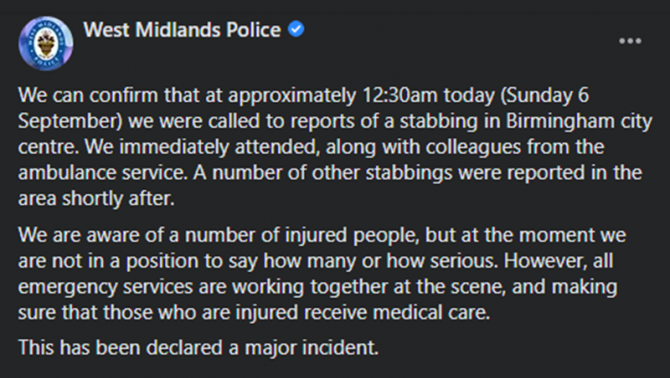Click the first paragraph starting 'We can confirm'
670x378 pixels.
[335, 147]
